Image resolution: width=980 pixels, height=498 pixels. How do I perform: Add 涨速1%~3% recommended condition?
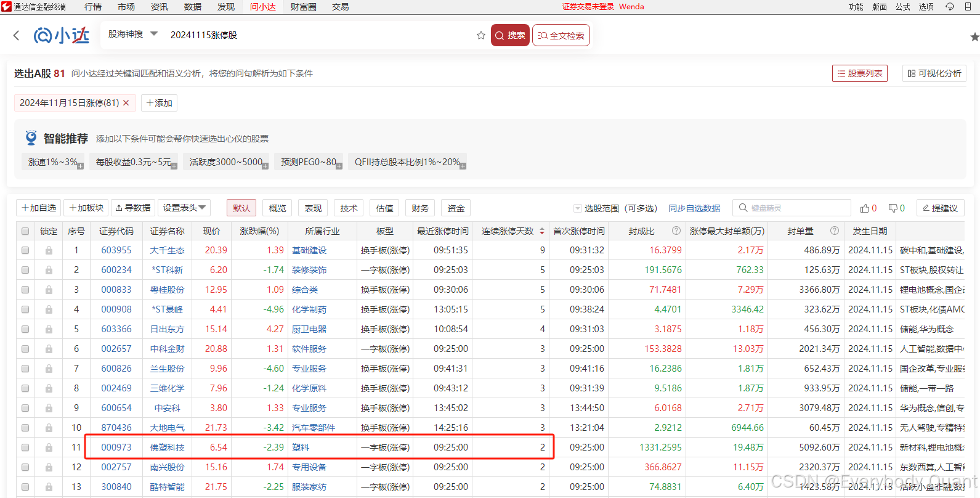53,162
